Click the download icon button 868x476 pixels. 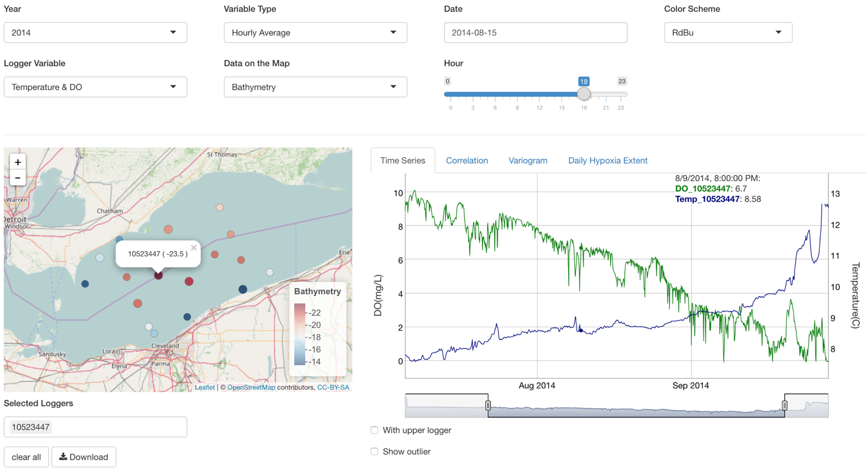pos(84,457)
